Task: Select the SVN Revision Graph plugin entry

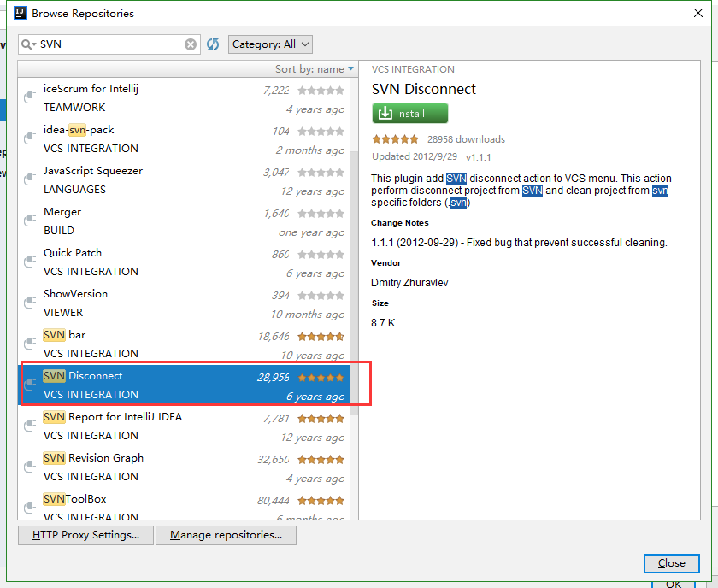Action: pyautogui.click(x=171, y=467)
